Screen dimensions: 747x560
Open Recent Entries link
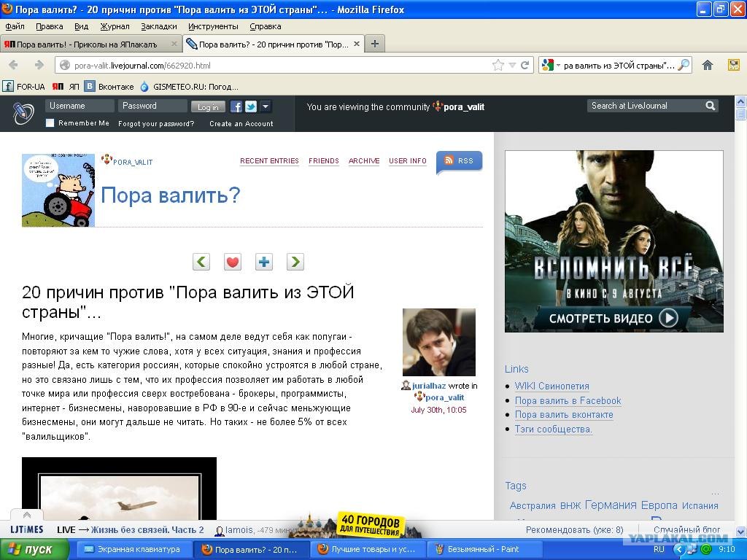(x=269, y=161)
